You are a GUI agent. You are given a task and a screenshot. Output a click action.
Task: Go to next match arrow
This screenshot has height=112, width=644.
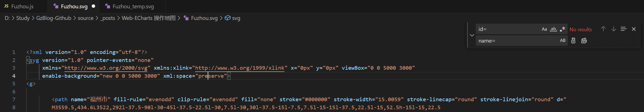[x=613, y=29]
